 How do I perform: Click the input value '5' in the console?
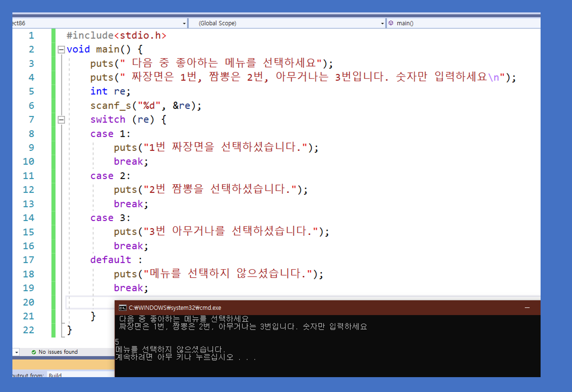click(117, 342)
